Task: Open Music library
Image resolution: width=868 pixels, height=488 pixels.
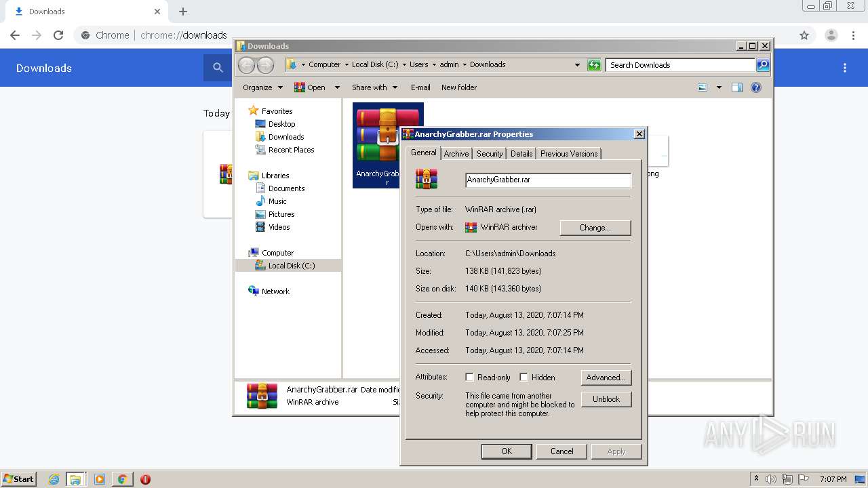Action: 277,201
